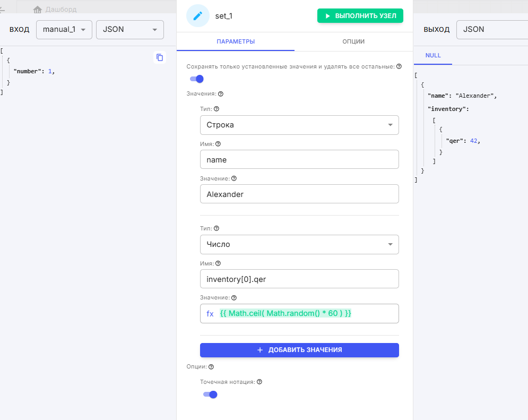Click the Дашборд home icon
This screenshot has height=420, width=528.
click(38, 10)
